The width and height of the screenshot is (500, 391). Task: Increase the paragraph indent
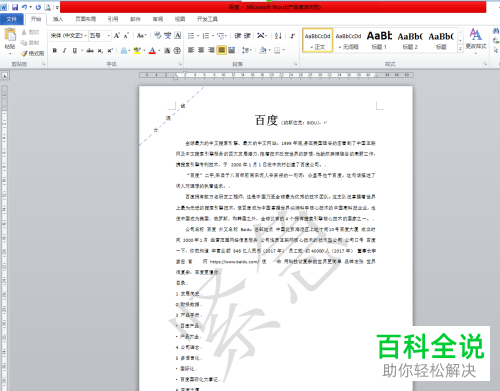[x=247, y=36]
